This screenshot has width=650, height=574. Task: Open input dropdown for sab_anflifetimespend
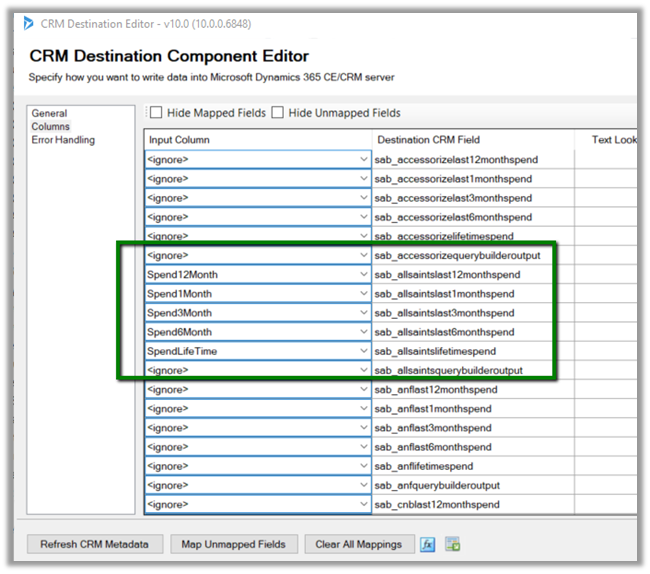tap(363, 466)
